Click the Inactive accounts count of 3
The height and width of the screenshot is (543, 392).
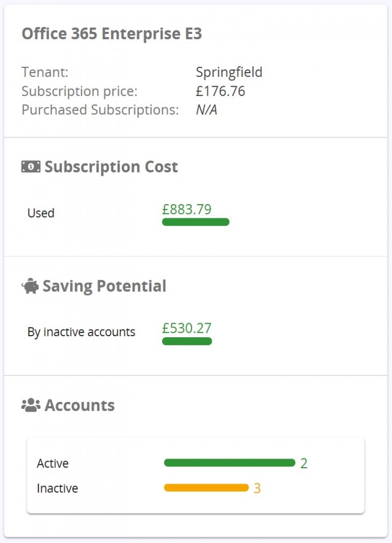click(257, 489)
